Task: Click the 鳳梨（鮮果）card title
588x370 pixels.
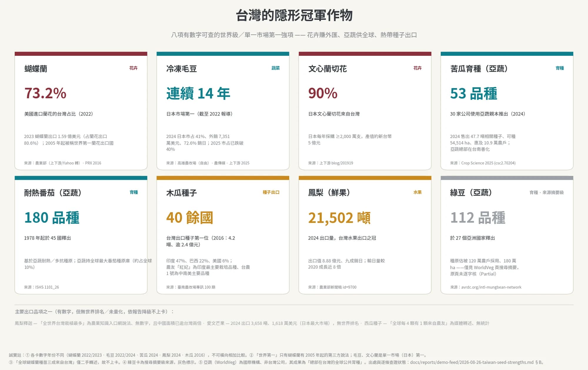Action: coord(330,193)
